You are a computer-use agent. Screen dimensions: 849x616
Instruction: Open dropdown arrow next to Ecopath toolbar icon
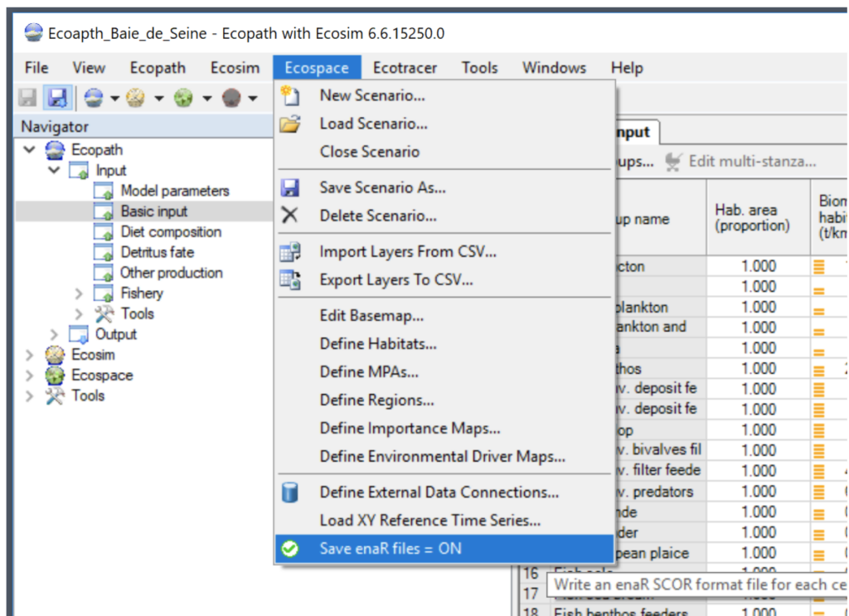tap(114, 99)
